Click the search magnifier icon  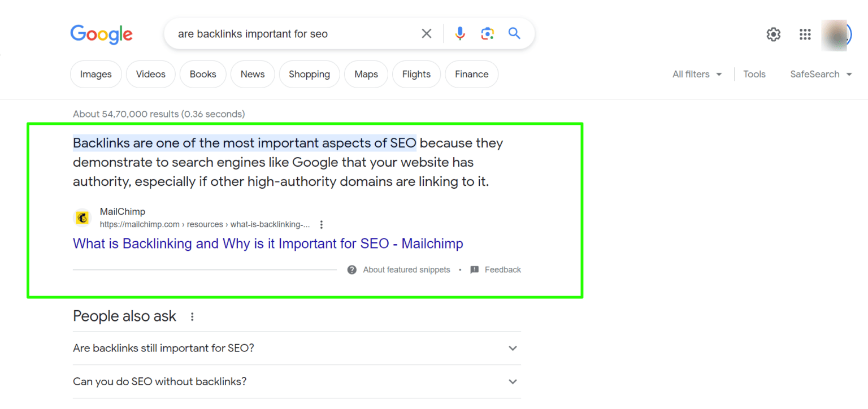(x=513, y=33)
